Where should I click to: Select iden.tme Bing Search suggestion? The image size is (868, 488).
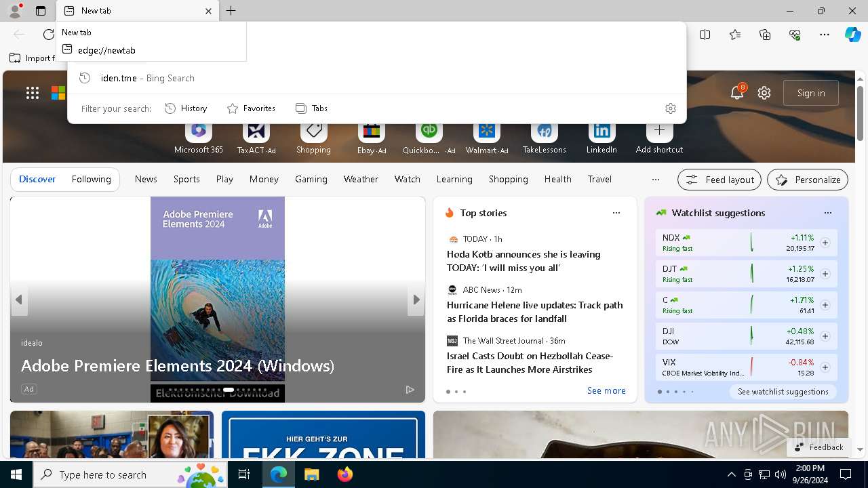point(376,78)
